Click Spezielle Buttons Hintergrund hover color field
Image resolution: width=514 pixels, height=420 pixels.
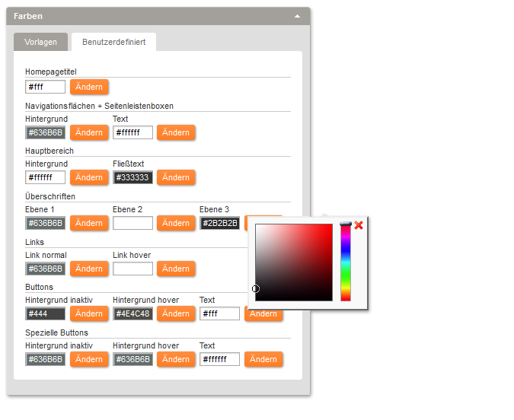132,359
